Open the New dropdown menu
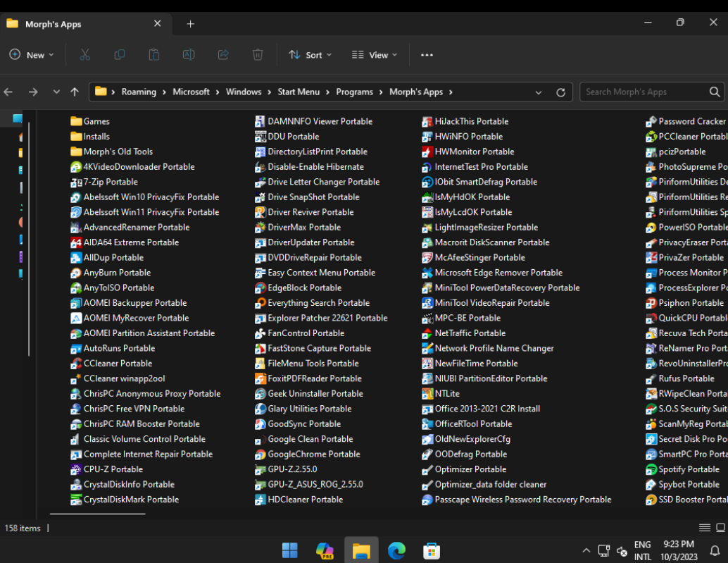Screen dimensions: 728x563 pyautogui.click(x=32, y=55)
